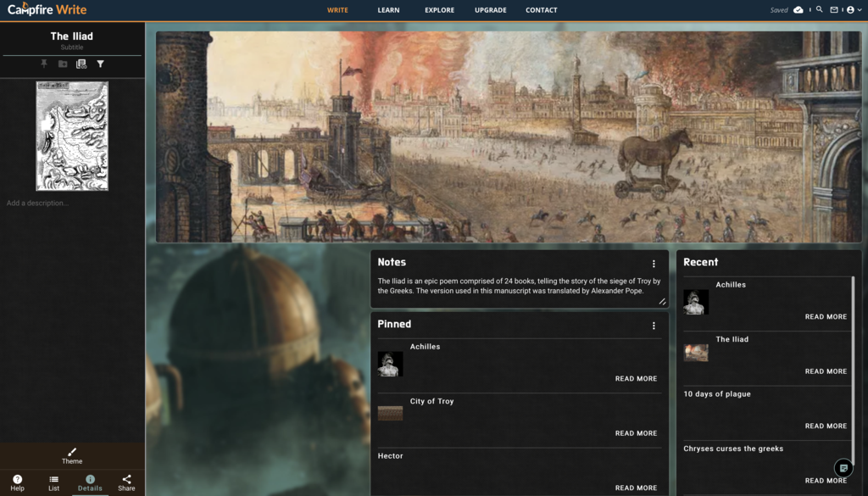Read more about City of Troy

(636, 433)
